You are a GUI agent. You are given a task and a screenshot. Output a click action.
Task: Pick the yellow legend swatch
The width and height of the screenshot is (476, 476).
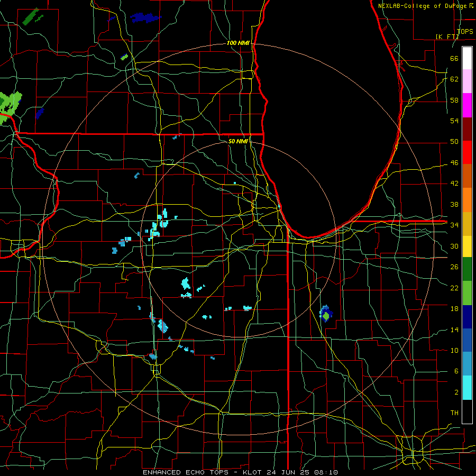pyautogui.click(x=467, y=246)
